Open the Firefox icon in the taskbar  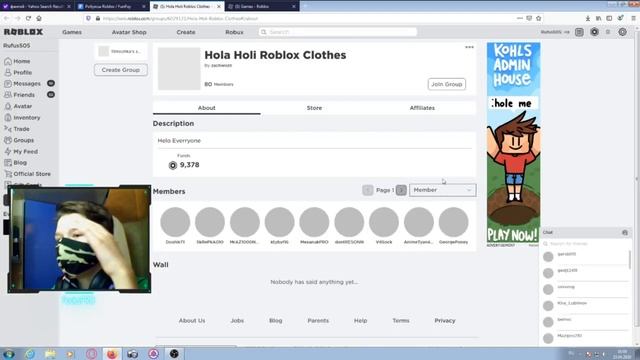pos(112,353)
